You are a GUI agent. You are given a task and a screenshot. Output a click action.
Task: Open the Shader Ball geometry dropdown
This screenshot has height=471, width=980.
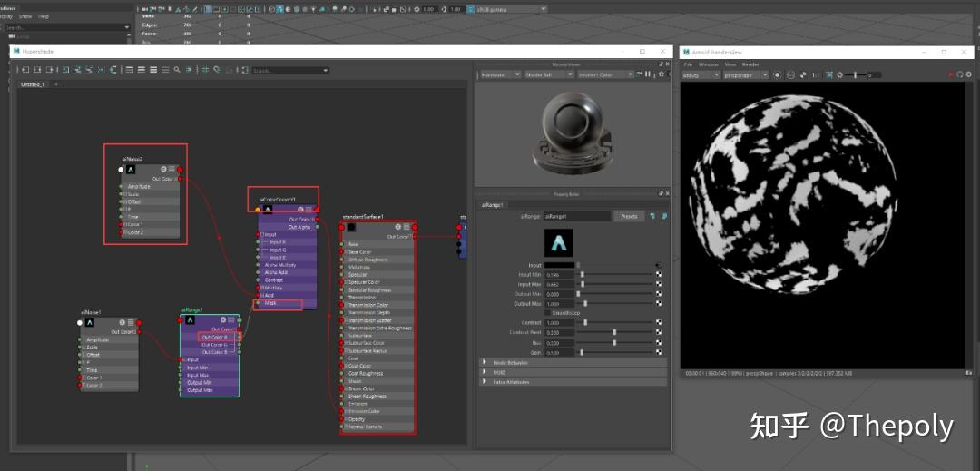(544, 74)
